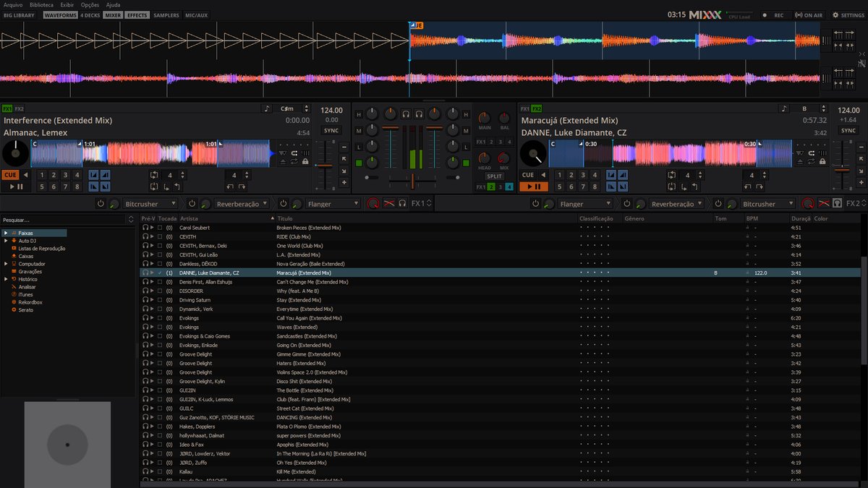Click deck 1 spinning vinyl widget
Image resolution: width=868 pixels, height=488 pixels.
click(x=15, y=153)
